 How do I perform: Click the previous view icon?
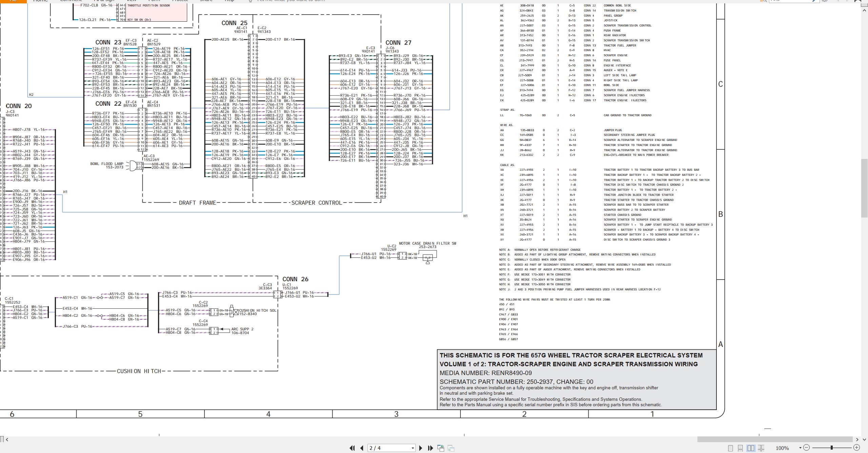441,448
